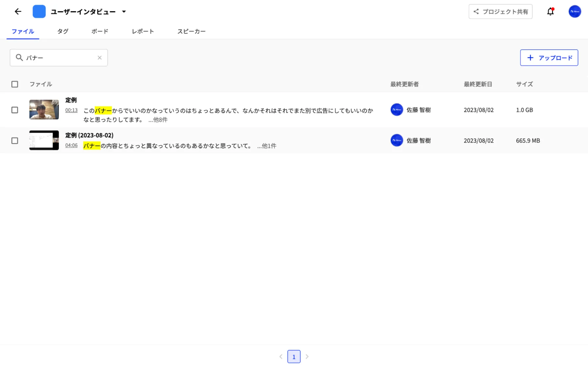Viewport: 588px width, 368px height.
Task: Expand the …他8件 additional matches
Action: pyautogui.click(x=158, y=120)
